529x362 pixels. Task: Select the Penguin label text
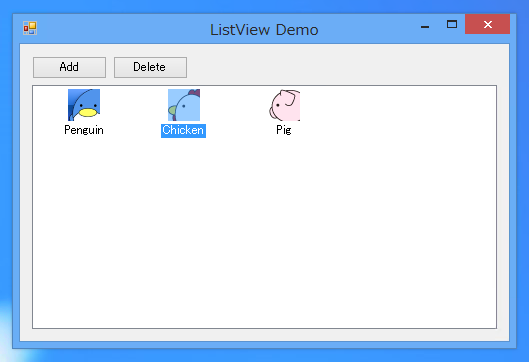(84, 130)
